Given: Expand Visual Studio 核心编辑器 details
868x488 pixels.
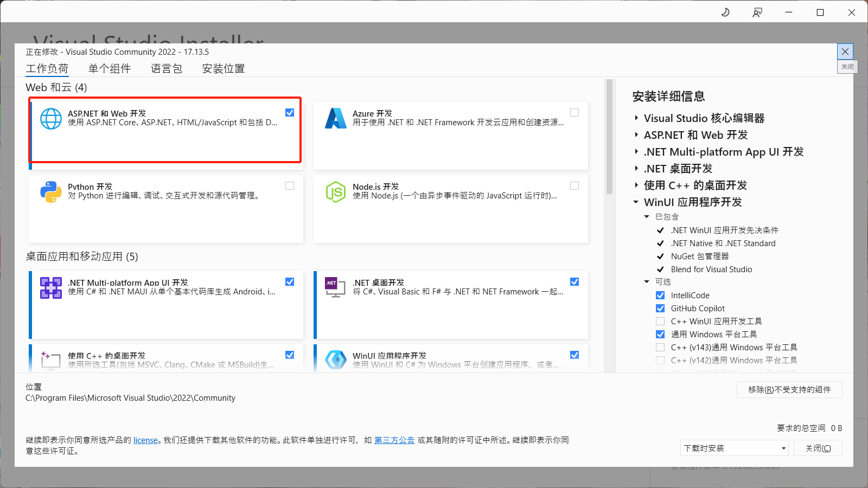Looking at the screenshot, I should point(636,118).
